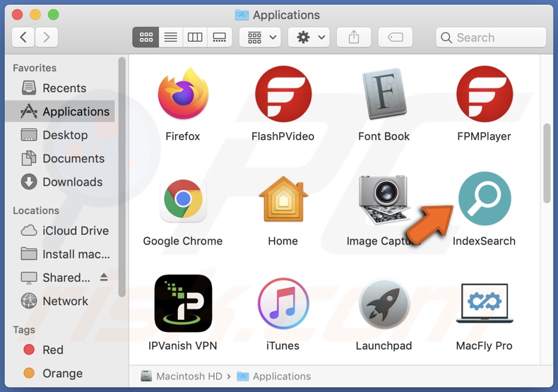The width and height of the screenshot is (558, 392).
Task: Launch Google Chrome from Applications
Action: pyautogui.click(x=183, y=200)
